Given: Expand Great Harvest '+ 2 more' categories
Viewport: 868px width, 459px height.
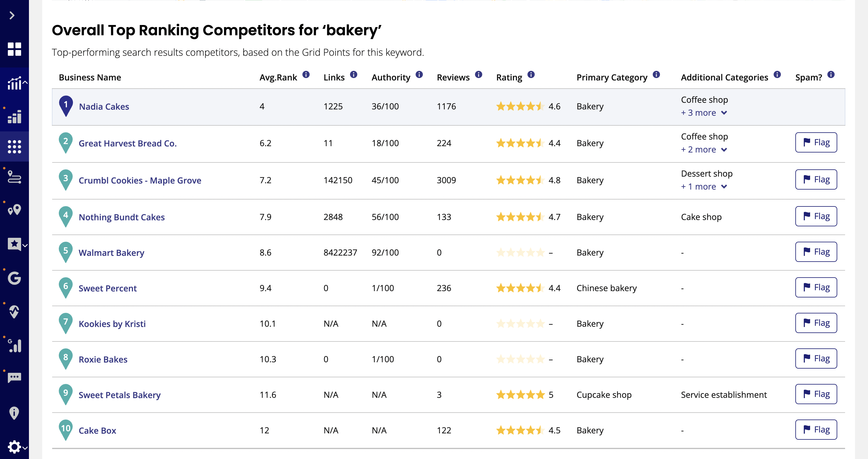Looking at the screenshot, I should [704, 149].
